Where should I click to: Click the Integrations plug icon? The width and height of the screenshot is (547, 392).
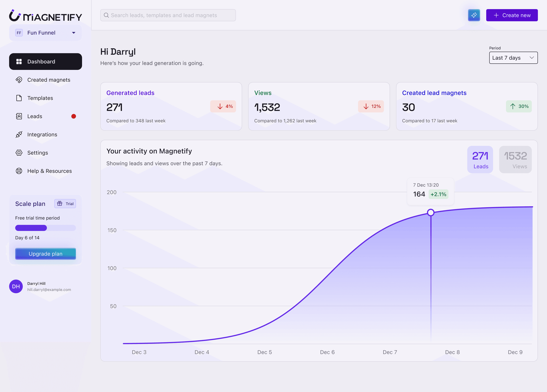coord(19,134)
